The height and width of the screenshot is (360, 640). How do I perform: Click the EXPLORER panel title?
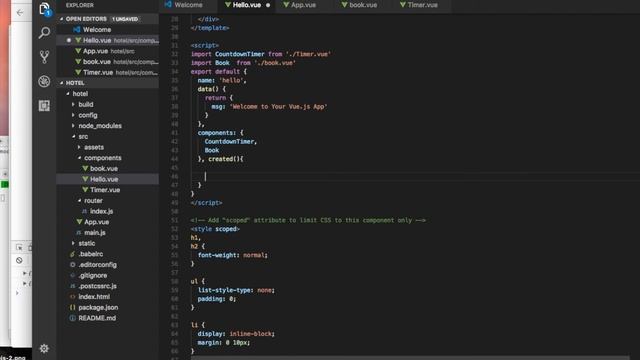tap(80, 5)
